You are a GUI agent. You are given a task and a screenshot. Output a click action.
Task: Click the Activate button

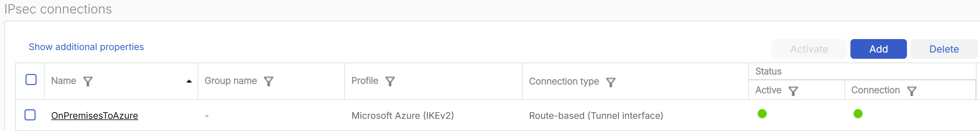tap(809, 49)
